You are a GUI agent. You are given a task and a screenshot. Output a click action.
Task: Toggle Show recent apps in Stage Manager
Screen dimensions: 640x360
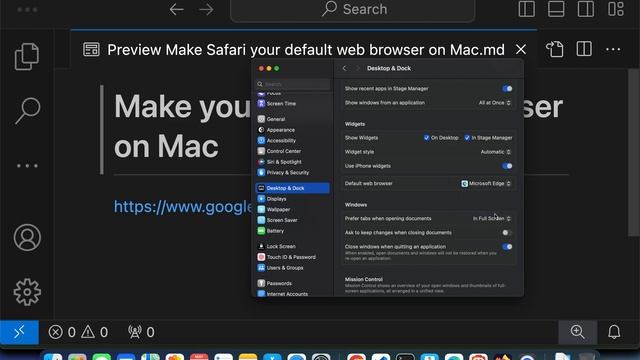pos(507,89)
